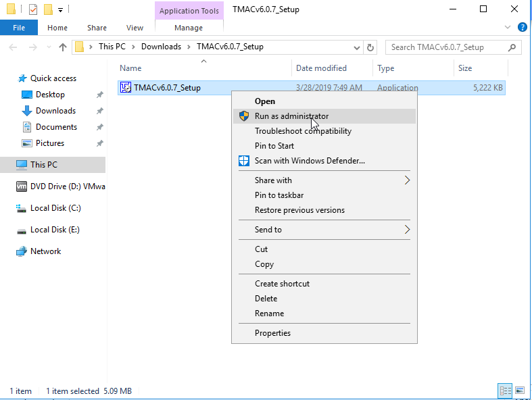The height and width of the screenshot is (400, 532).
Task: Switch to Large icons view in status bar
Action: point(520,391)
